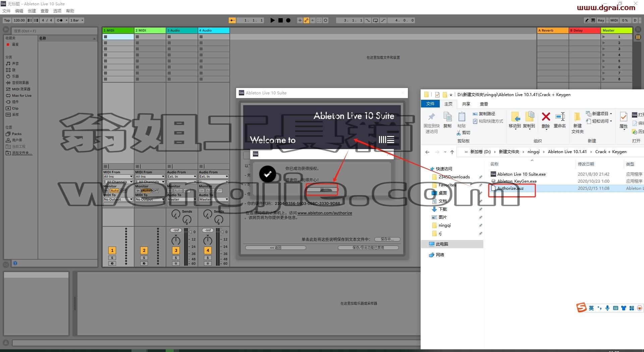Click the MIDI Arrangement Overdub plus icon

tap(300, 20)
